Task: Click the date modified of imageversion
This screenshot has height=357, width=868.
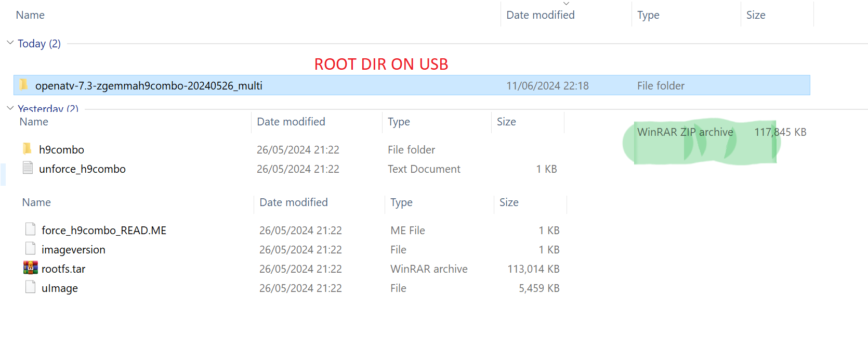Action: coord(300,250)
